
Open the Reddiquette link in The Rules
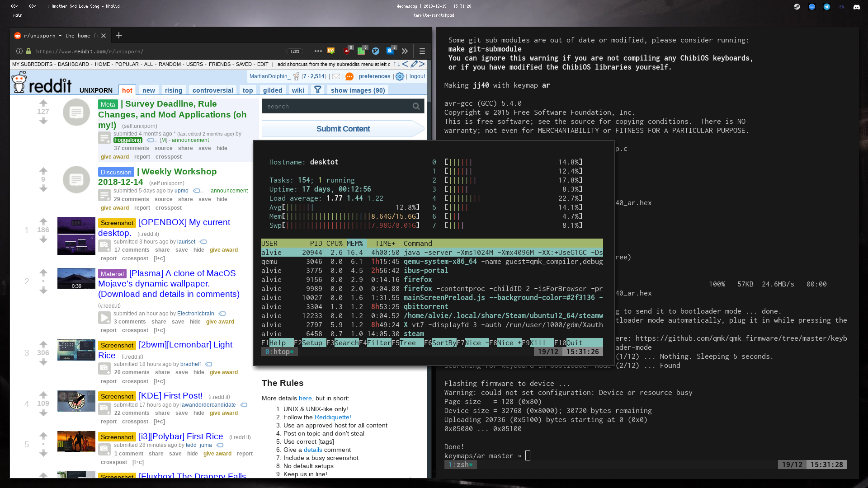pos(332,417)
